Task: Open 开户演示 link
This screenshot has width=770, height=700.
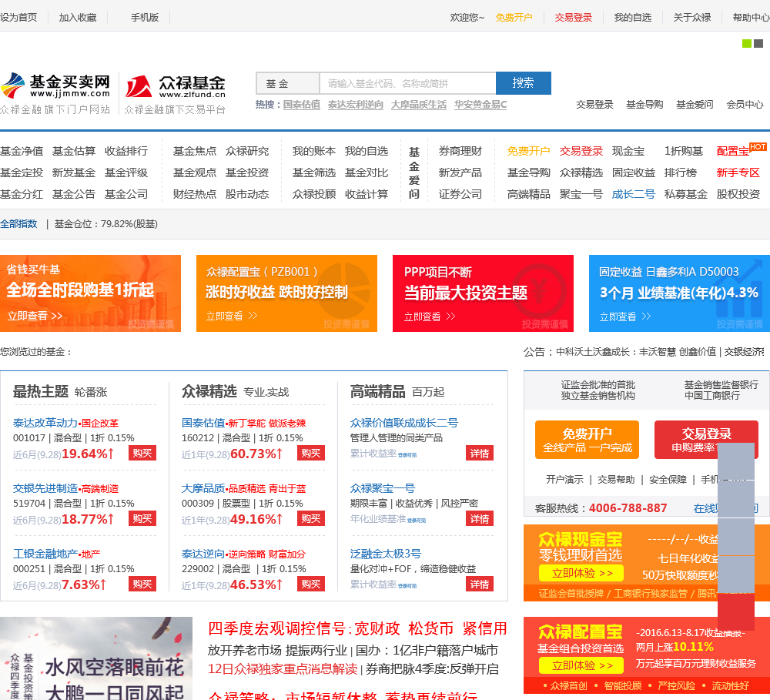Action: pyautogui.click(x=564, y=480)
